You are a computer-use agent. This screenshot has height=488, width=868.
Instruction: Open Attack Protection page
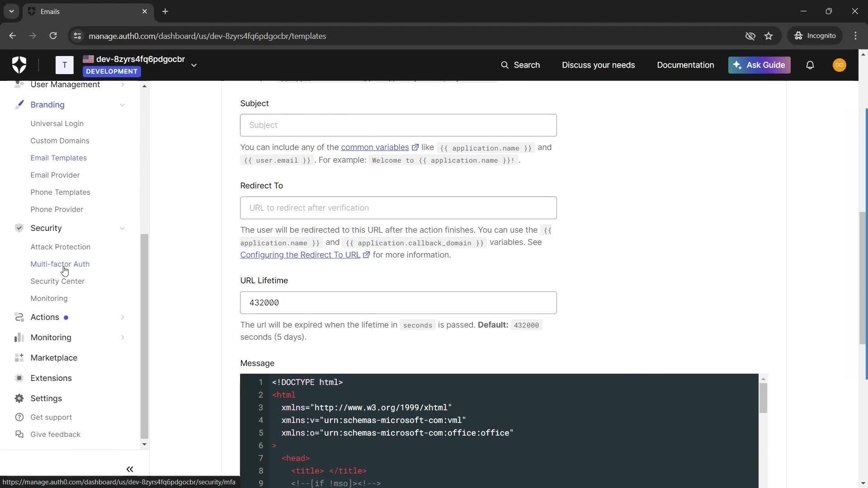tap(60, 247)
